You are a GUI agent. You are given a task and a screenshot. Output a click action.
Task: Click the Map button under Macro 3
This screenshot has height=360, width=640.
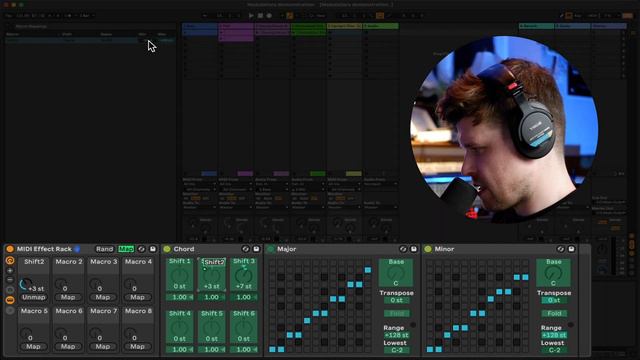click(103, 297)
